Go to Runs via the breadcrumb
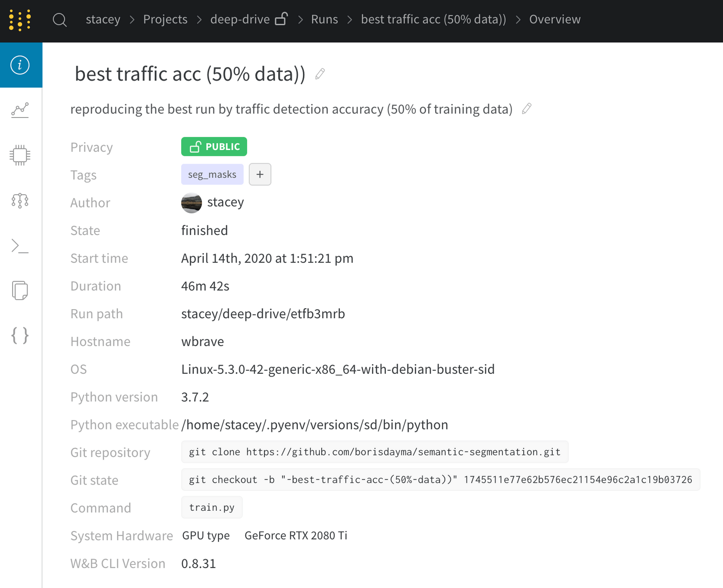The height and width of the screenshot is (588, 723). [x=324, y=19]
